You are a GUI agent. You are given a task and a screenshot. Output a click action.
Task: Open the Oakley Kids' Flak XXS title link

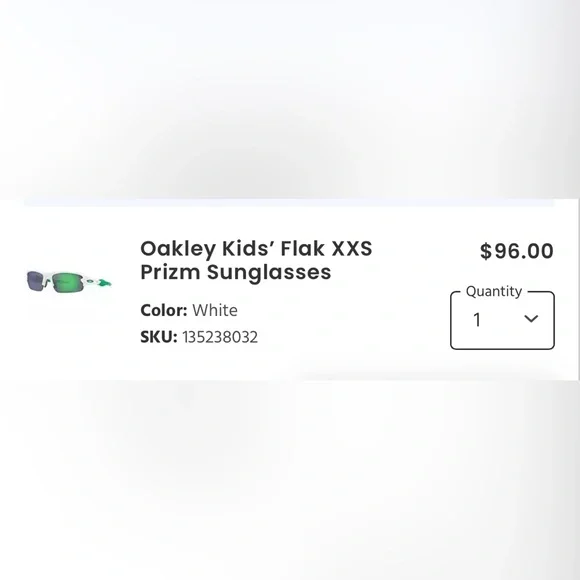[256, 248]
